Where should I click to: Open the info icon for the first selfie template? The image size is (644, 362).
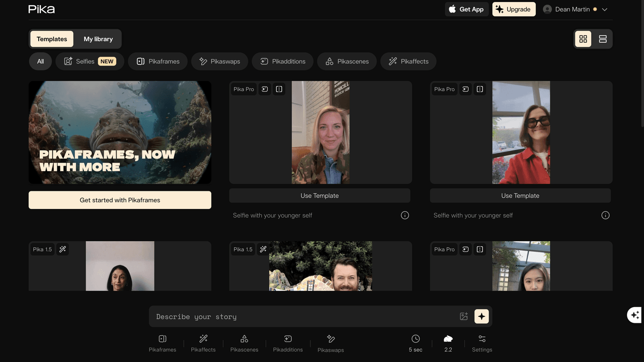(x=405, y=215)
